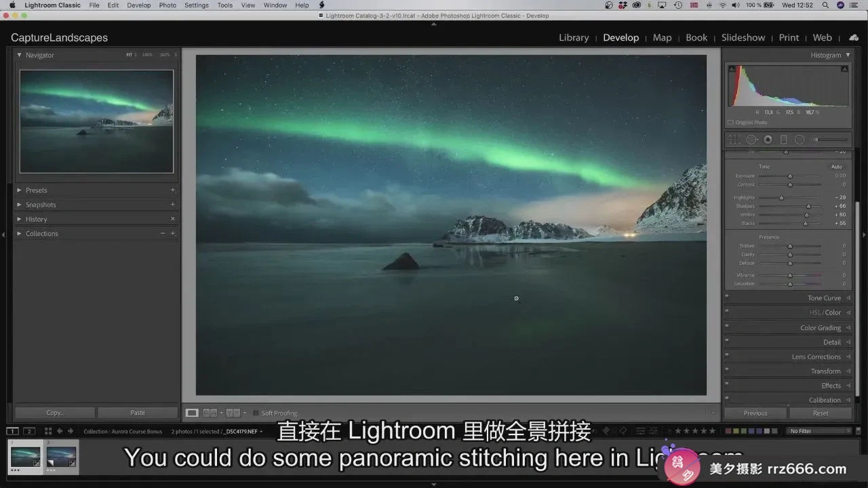868x488 pixels.
Task: Open the Photo menu
Action: (167, 5)
